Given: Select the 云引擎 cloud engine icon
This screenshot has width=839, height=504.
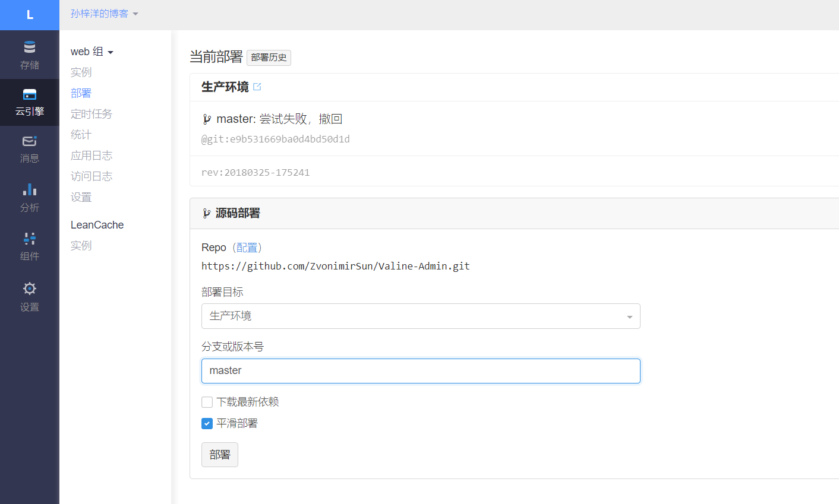Looking at the screenshot, I should tap(30, 95).
